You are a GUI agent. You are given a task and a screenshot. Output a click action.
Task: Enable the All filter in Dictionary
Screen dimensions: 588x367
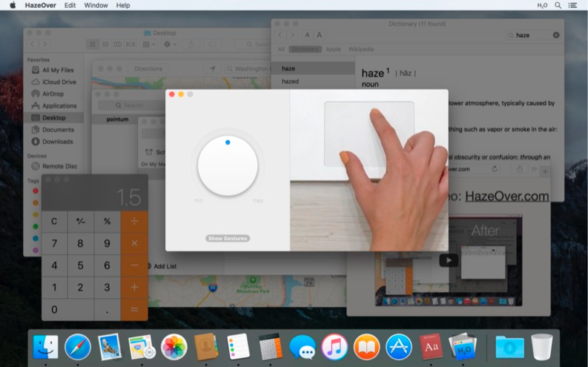tap(281, 49)
